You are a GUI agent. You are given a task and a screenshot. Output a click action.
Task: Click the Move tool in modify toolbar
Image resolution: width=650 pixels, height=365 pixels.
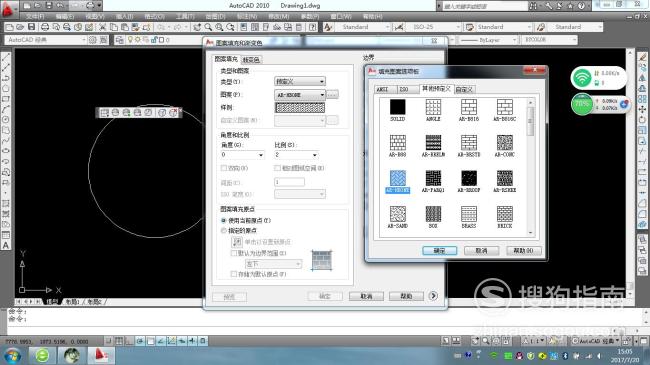coord(642,110)
